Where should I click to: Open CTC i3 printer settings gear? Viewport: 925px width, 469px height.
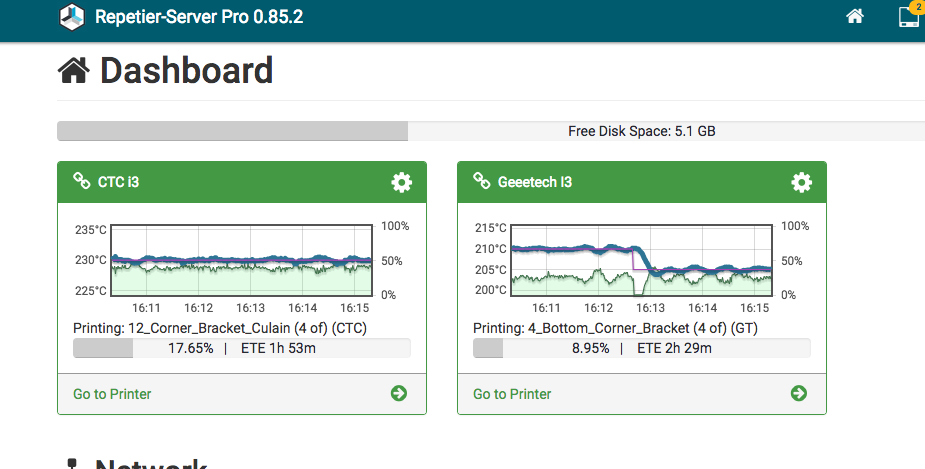(x=401, y=182)
